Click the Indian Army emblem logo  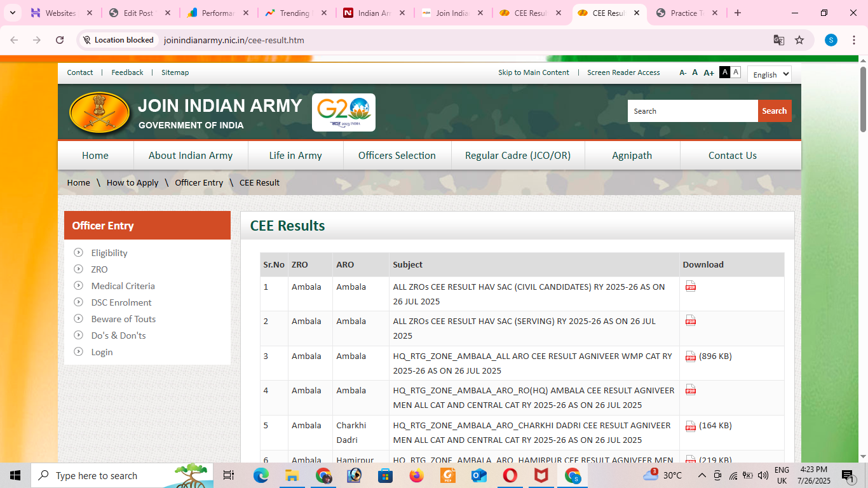pos(100,112)
